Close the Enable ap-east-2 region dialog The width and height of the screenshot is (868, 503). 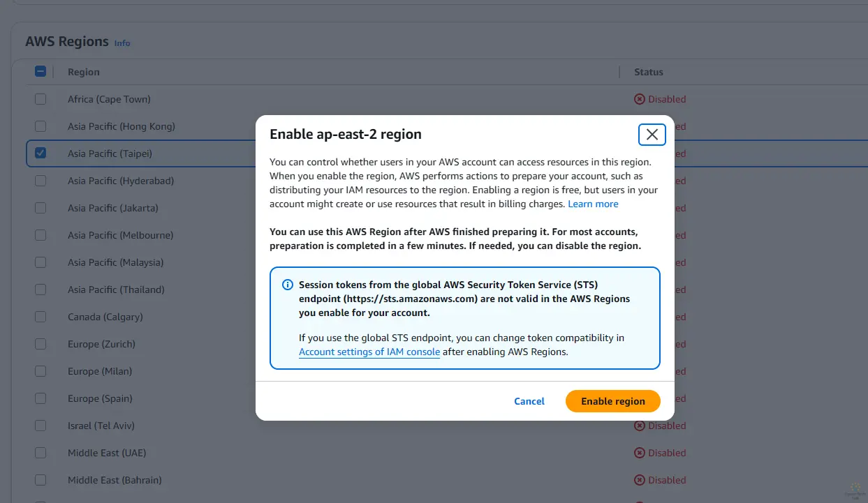652,135
